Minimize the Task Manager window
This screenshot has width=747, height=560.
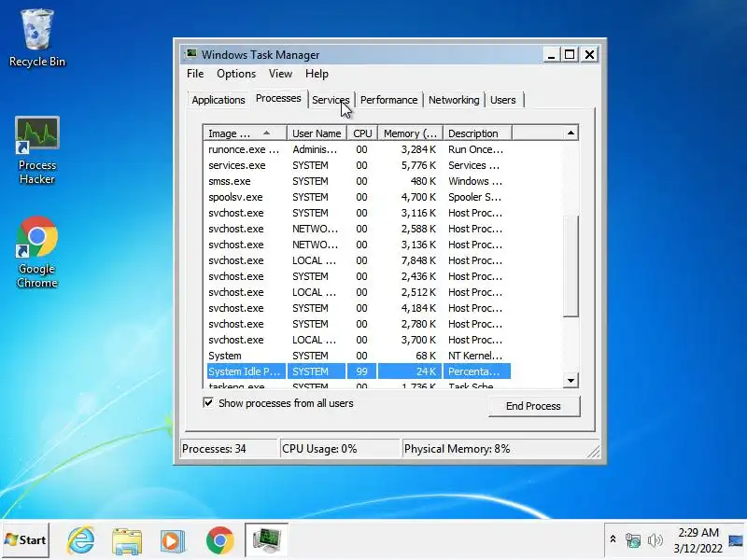coord(551,54)
